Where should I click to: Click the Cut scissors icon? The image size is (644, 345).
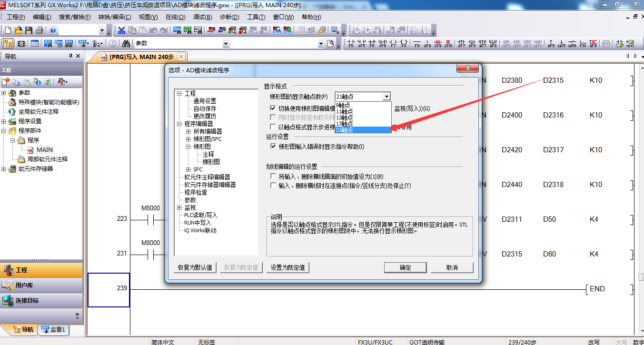click(x=121, y=30)
